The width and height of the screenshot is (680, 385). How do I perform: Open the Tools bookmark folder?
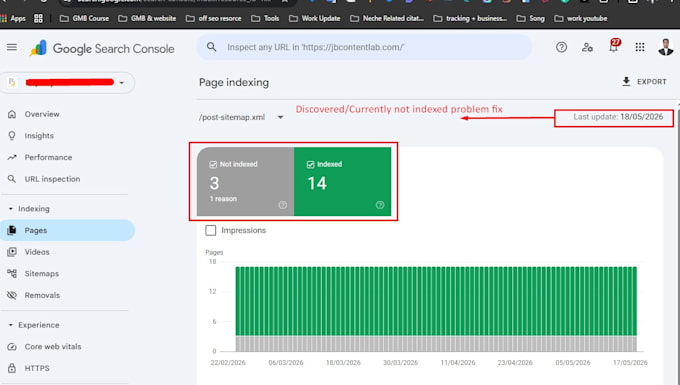tap(265, 18)
